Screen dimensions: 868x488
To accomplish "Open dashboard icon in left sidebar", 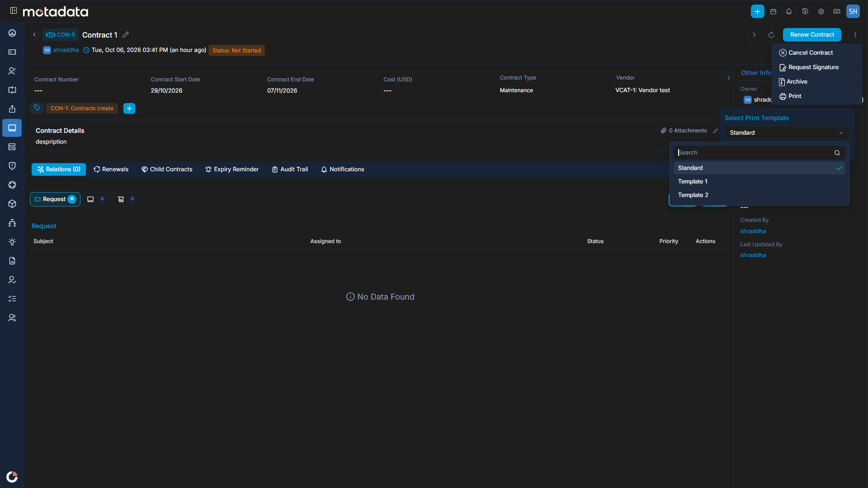I will [x=12, y=33].
